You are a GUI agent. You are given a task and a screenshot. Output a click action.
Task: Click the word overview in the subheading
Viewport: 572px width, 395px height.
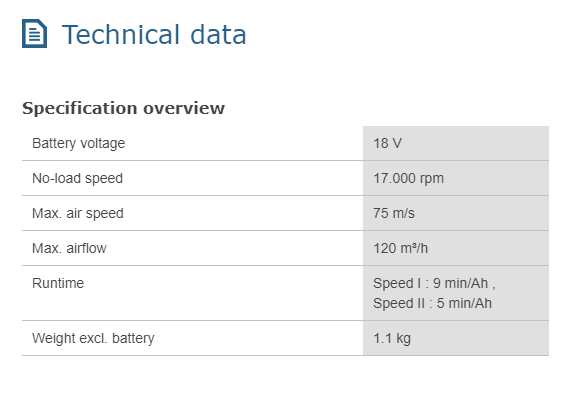pyautogui.click(x=184, y=108)
